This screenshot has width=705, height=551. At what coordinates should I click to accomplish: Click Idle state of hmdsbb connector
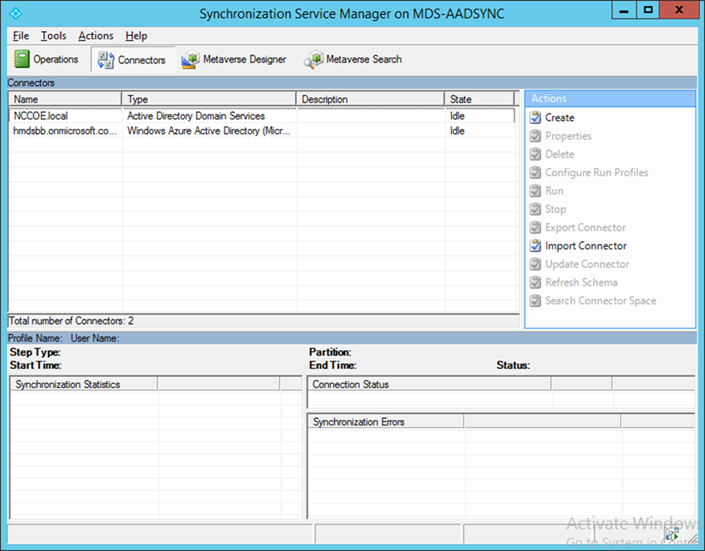(457, 130)
